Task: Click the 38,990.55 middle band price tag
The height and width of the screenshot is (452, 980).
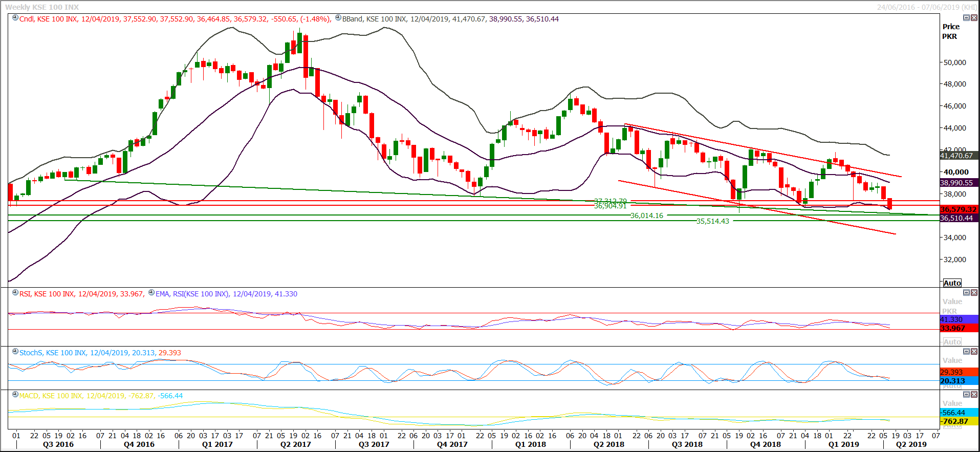Action: click(x=959, y=183)
